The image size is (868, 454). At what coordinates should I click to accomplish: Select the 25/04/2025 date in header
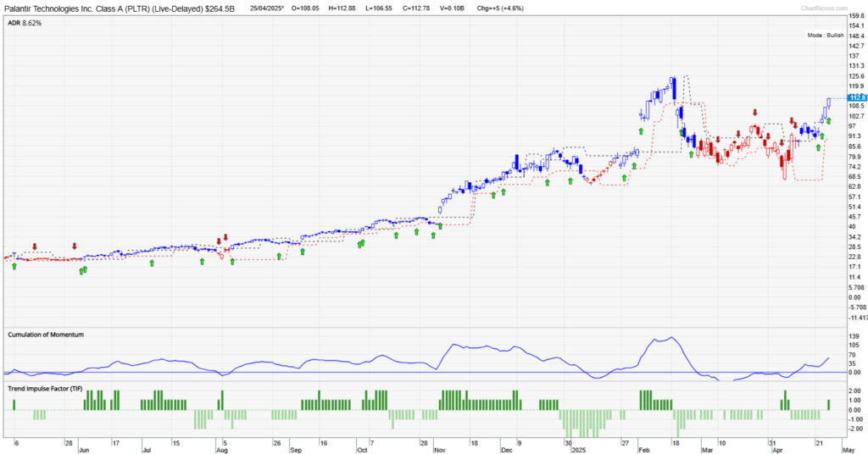click(266, 8)
